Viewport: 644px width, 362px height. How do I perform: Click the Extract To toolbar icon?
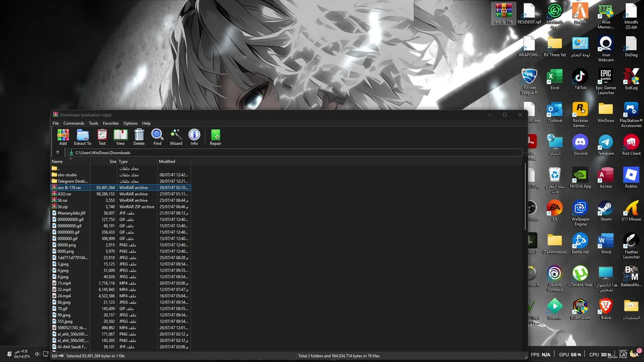83,137
